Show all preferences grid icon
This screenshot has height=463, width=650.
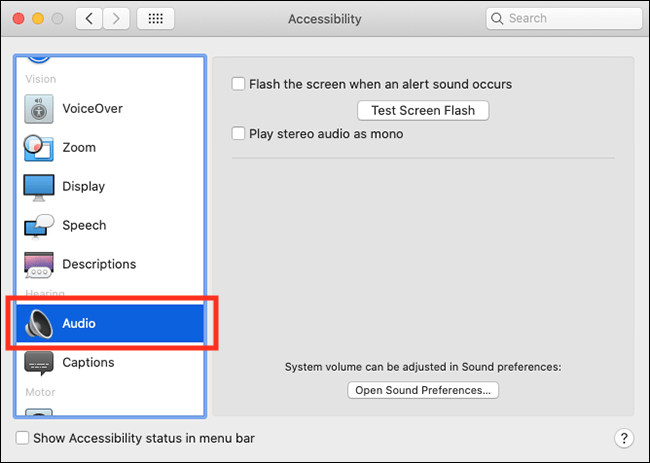pyautogui.click(x=155, y=19)
